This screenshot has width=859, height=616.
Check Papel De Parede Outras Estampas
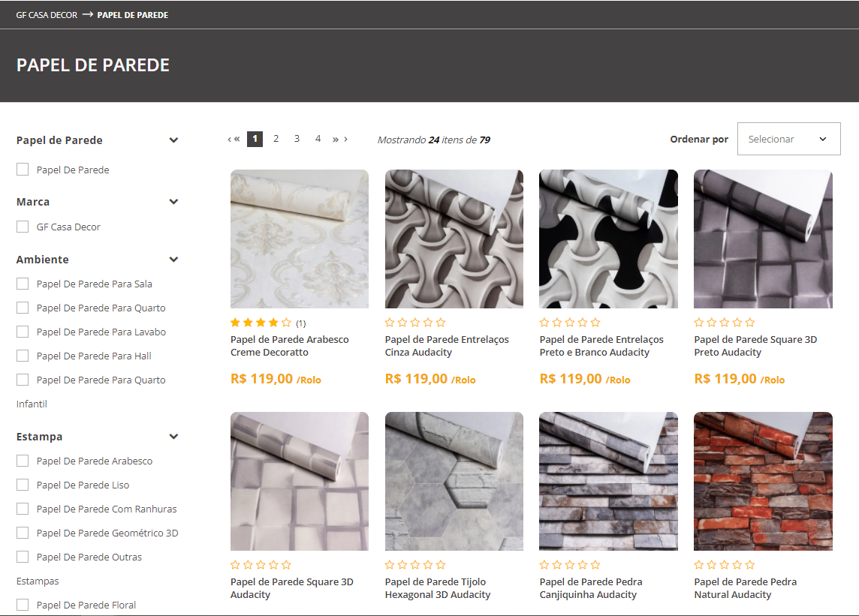pyautogui.click(x=23, y=557)
